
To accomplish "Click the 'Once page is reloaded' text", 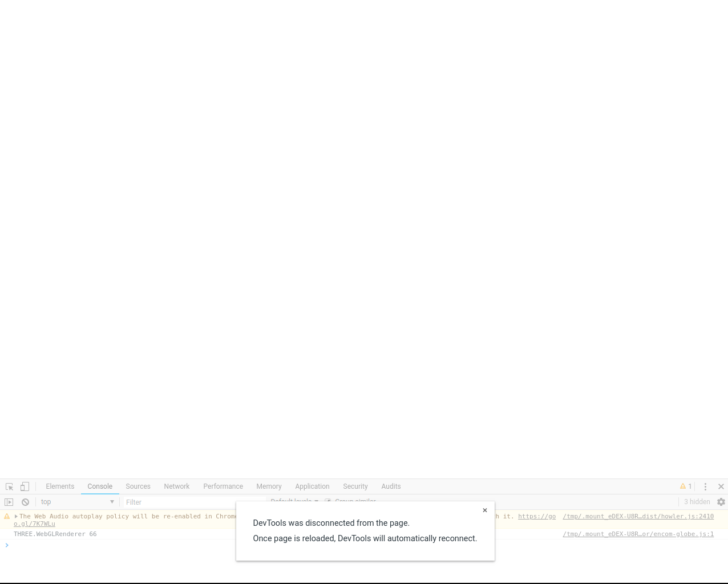I will pyautogui.click(x=365, y=538).
